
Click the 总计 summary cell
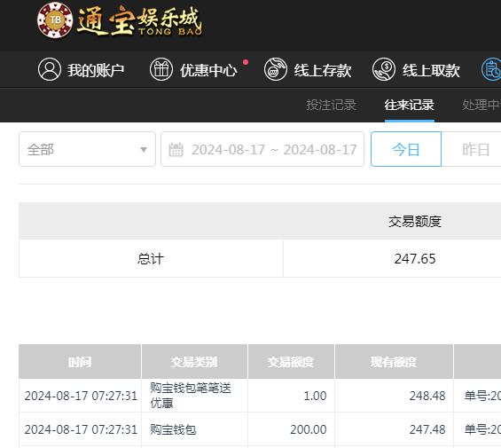click(x=151, y=258)
